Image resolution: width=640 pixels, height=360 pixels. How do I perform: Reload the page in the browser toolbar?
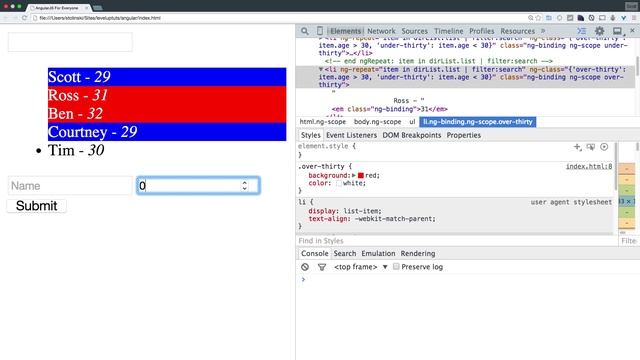click(24, 18)
